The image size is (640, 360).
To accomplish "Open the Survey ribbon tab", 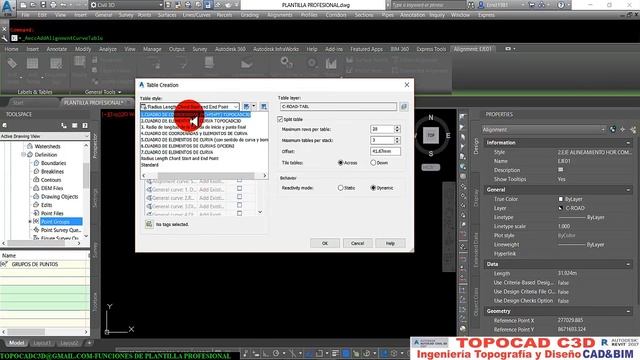I will (200, 49).
